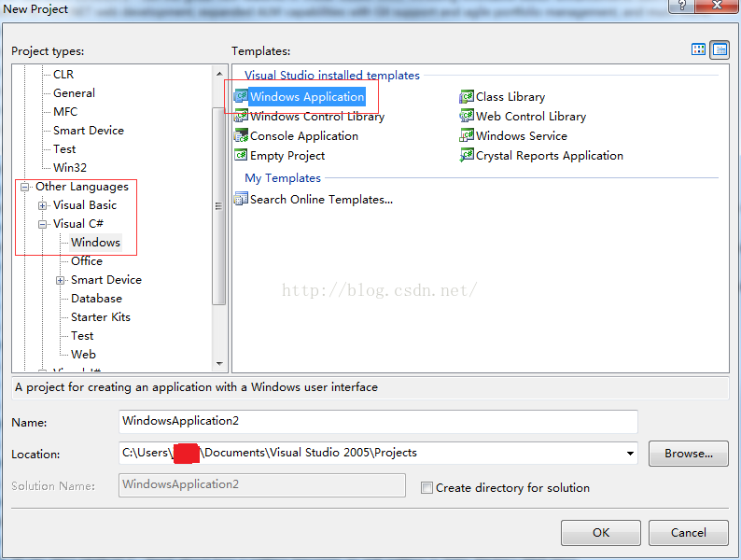Open the Location dropdown arrow

pyautogui.click(x=629, y=454)
